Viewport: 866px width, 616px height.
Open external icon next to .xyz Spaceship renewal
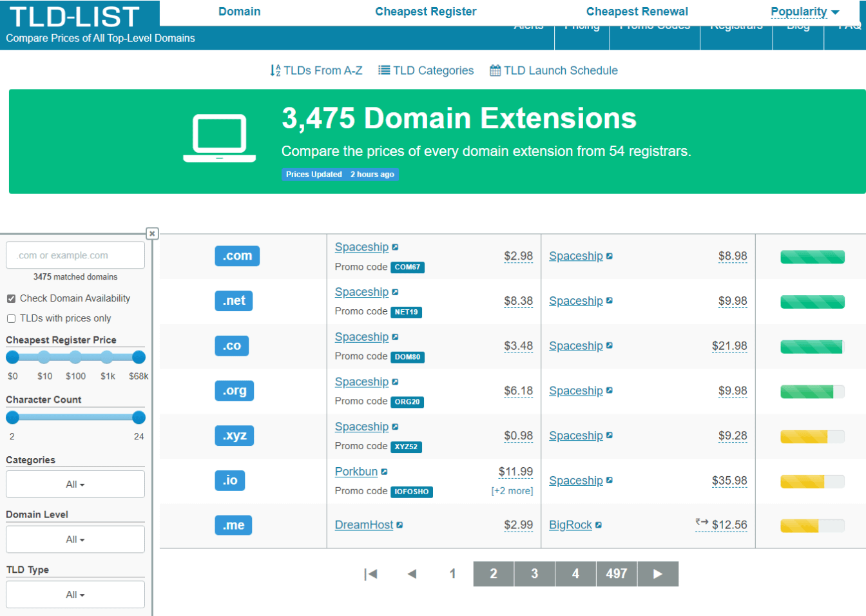point(610,436)
